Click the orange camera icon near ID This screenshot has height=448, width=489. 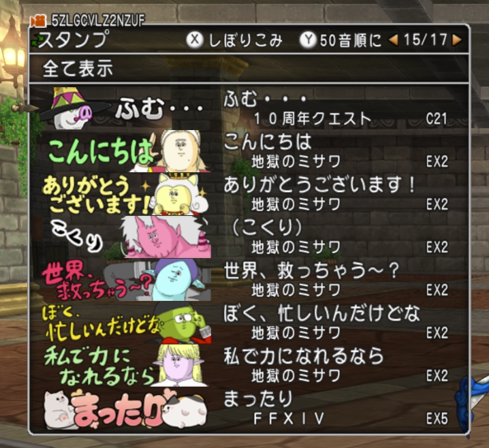pyautogui.click(x=38, y=21)
